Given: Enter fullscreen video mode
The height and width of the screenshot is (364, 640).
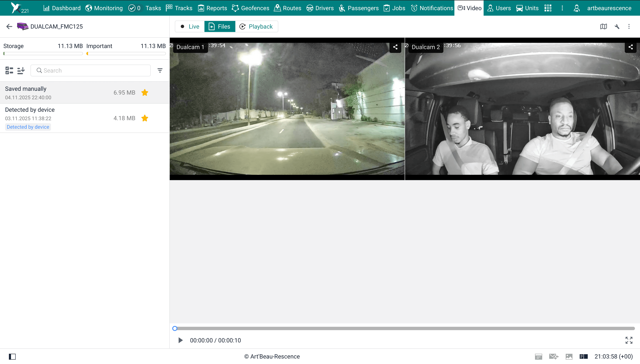Looking at the screenshot, I should click(x=629, y=340).
